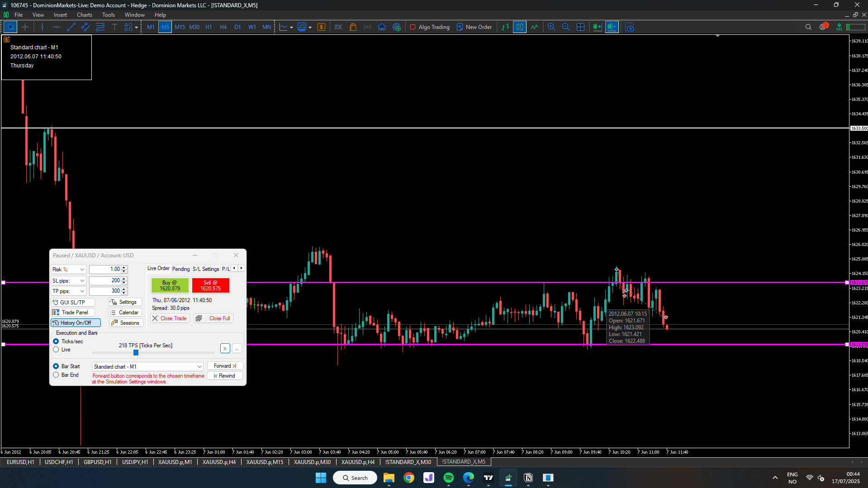The image size is (868, 488).
Task: Click the Forward >| button
Action: pos(225,366)
